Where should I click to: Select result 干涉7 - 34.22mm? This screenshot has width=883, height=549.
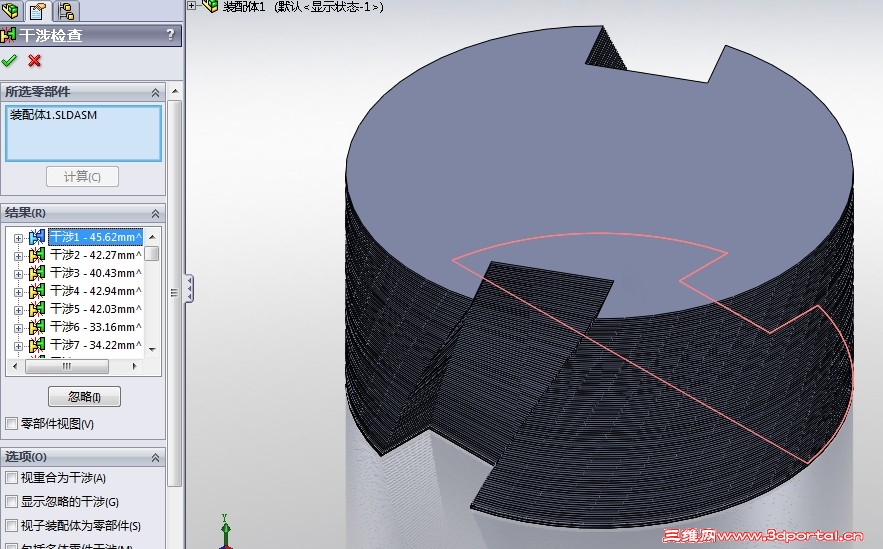click(96, 345)
